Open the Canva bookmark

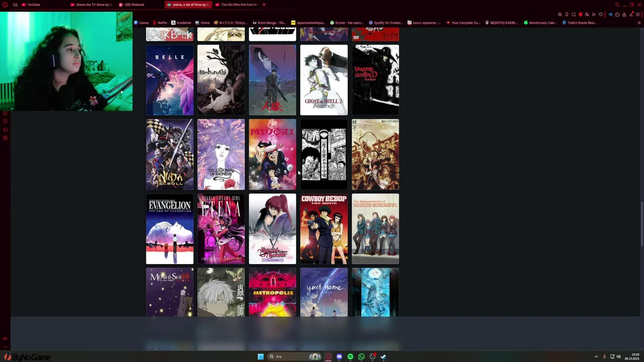click(141, 23)
